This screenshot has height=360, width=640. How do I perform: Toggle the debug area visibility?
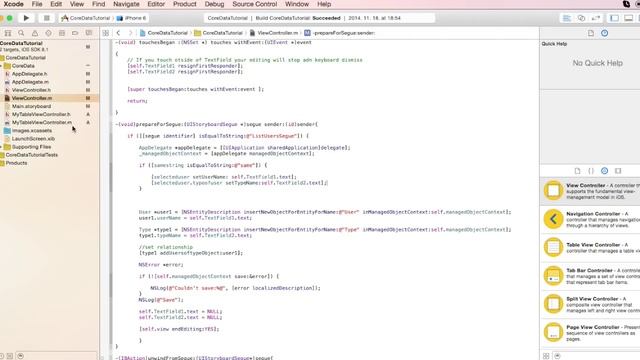pyautogui.click(x=629, y=18)
